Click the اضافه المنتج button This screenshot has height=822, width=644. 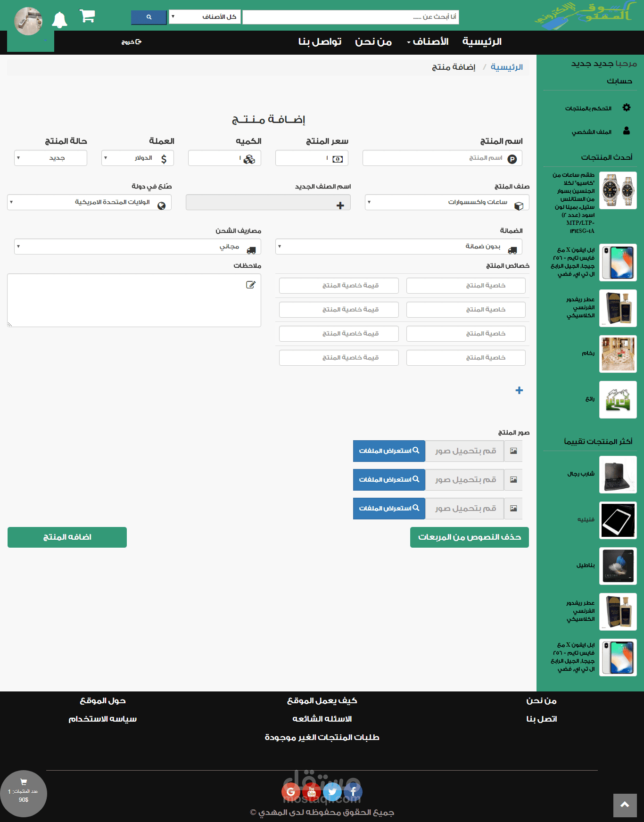click(x=67, y=537)
